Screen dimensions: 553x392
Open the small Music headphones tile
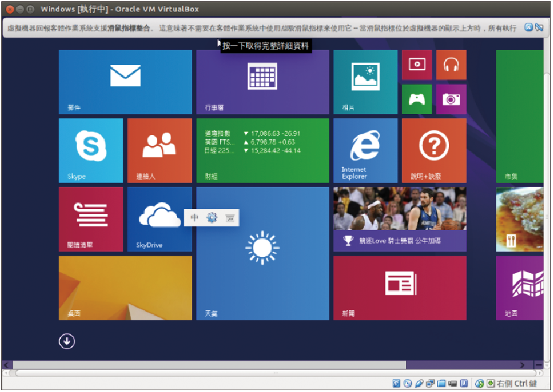(451, 65)
